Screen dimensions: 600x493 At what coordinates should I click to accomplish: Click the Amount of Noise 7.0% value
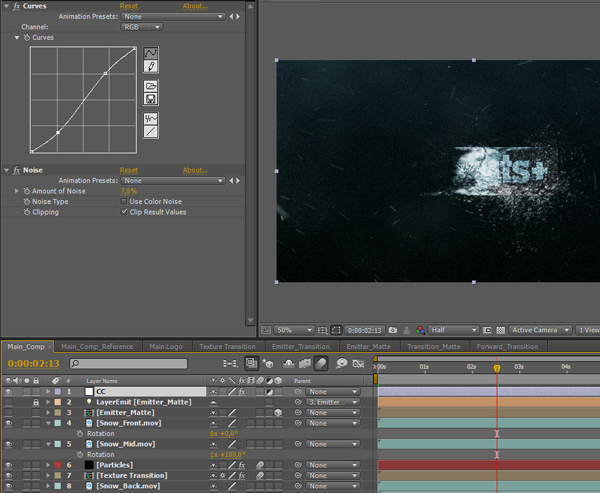tap(129, 190)
